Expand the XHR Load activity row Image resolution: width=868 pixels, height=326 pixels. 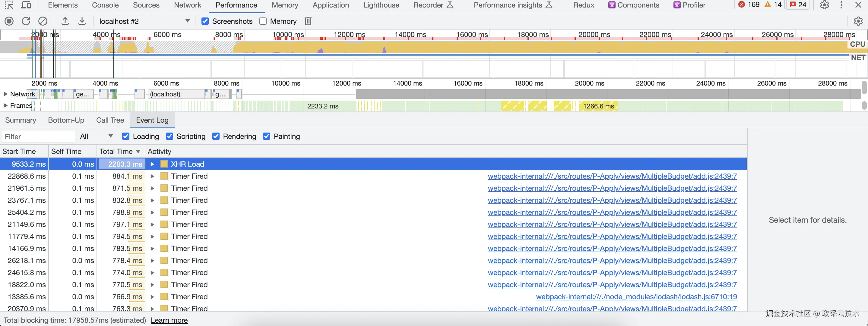152,164
